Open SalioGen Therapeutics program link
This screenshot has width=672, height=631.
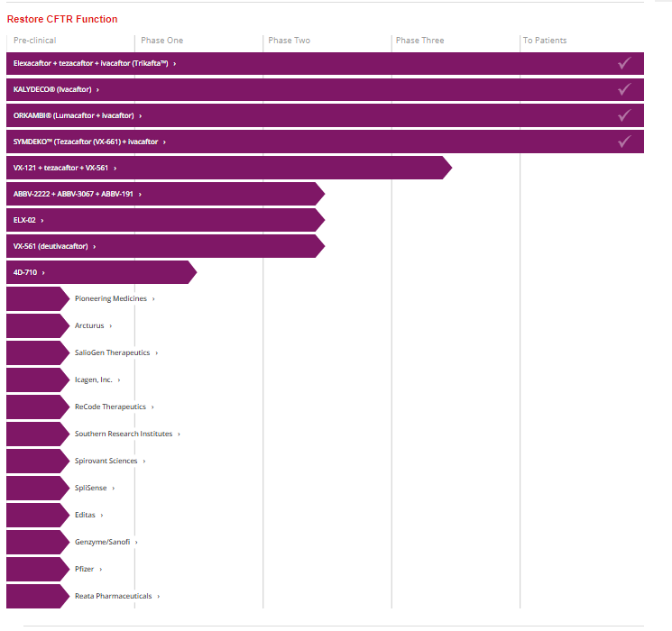[112, 352]
